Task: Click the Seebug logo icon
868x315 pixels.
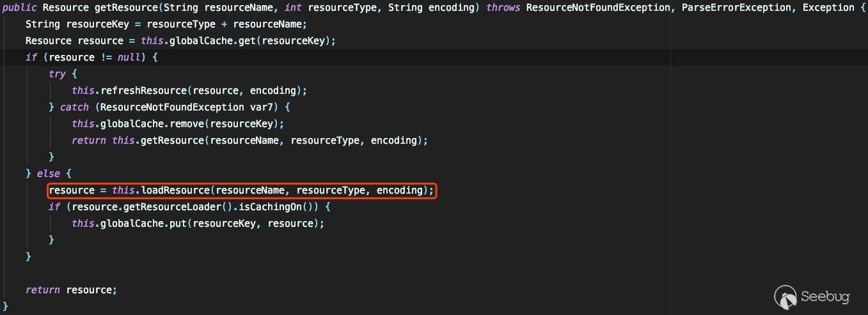Action: [x=786, y=296]
